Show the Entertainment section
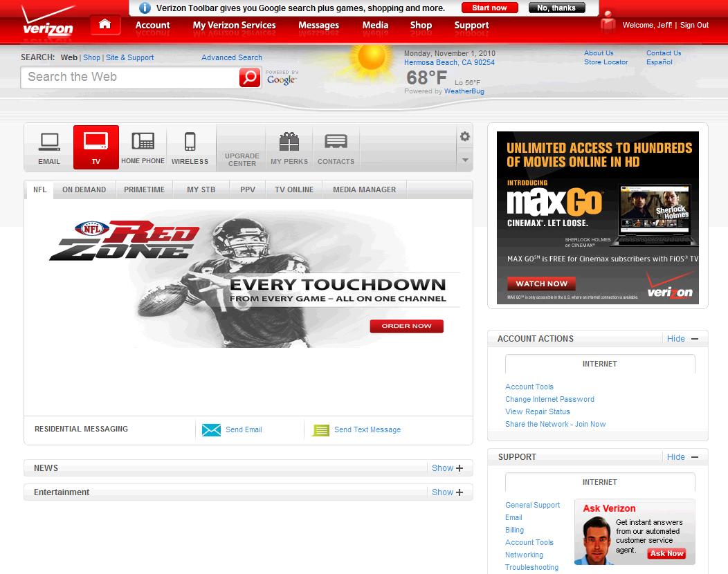 click(447, 492)
